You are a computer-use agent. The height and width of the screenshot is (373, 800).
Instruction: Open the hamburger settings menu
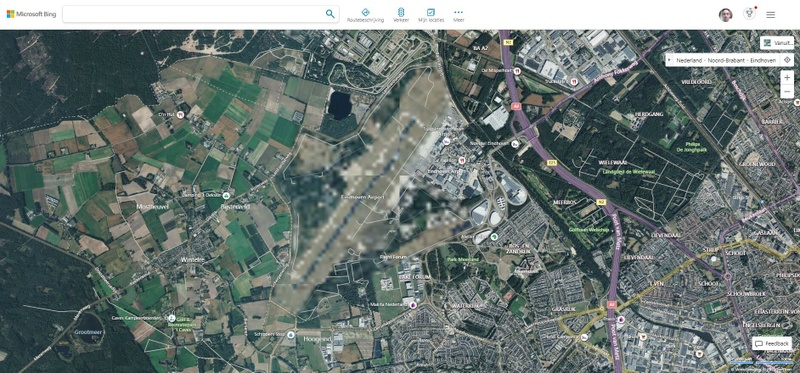770,15
